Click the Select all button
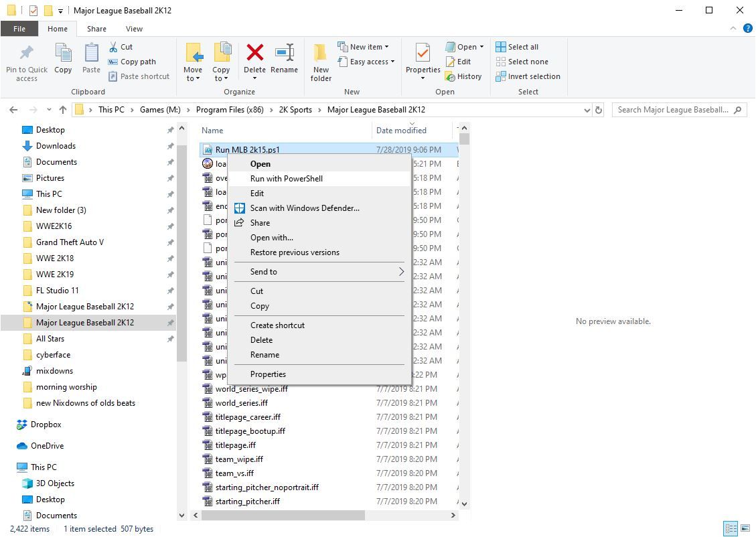Image resolution: width=756 pixels, height=537 pixels. tap(517, 47)
